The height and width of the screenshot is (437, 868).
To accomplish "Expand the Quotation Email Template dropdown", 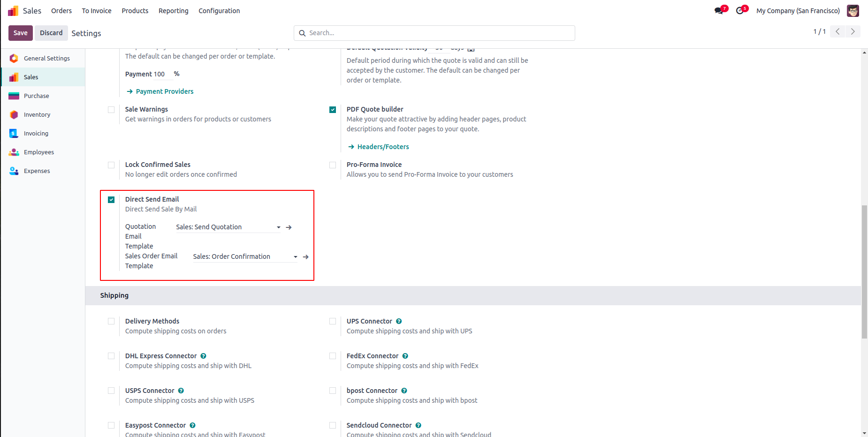I will pos(278,227).
